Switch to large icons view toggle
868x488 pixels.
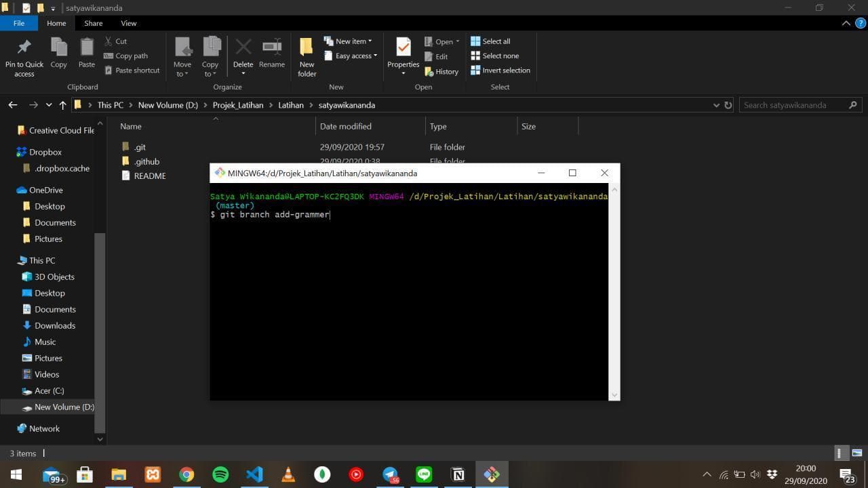tap(856, 453)
